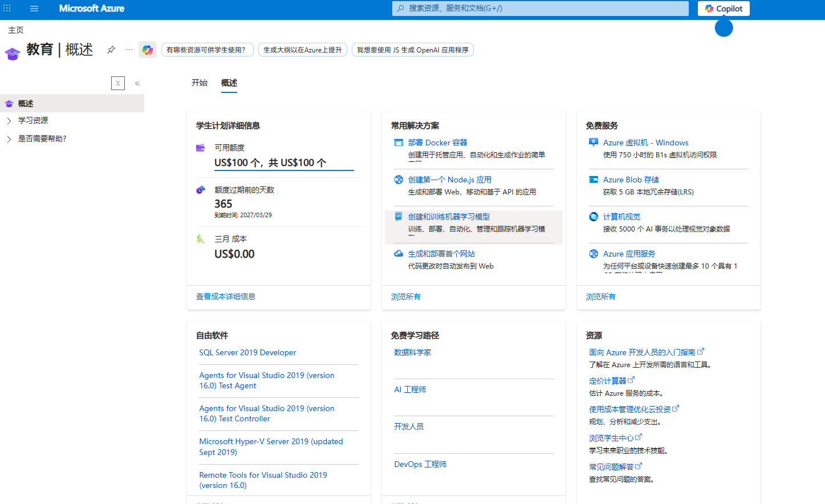The height and width of the screenshot is (504, 825).
Task: Collapse the sidebar with double chevron
Action: pos(137,83)
